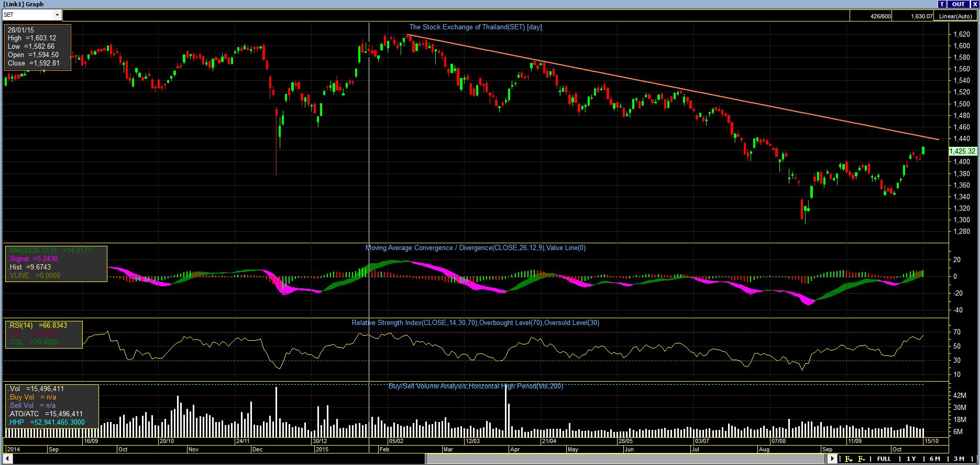This screenshot has width=980, height=465.
Task: Toggle the T button in title bar
Action: (942, 4)
